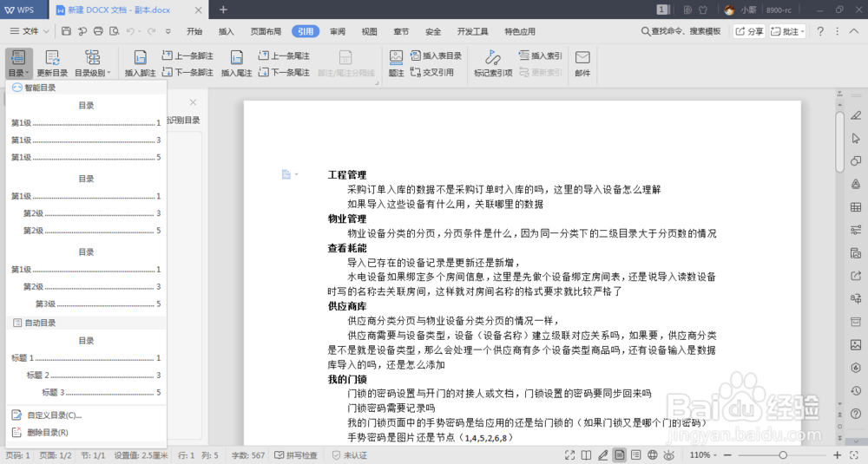The height and width of the screenshot is (464, 868).
Task: Click 插入尾注 insert endnote icon
Action: (236, 63)
